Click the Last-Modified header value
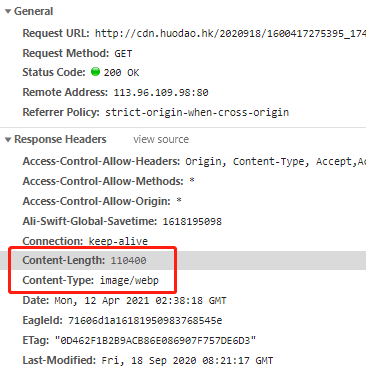Viewport: 366px width, 374px height. coord(187,360)
